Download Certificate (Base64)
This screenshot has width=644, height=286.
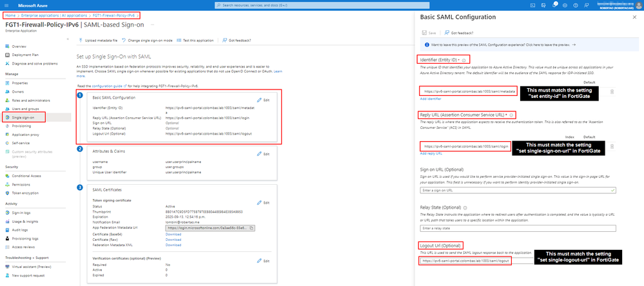[x=173, y=234]
